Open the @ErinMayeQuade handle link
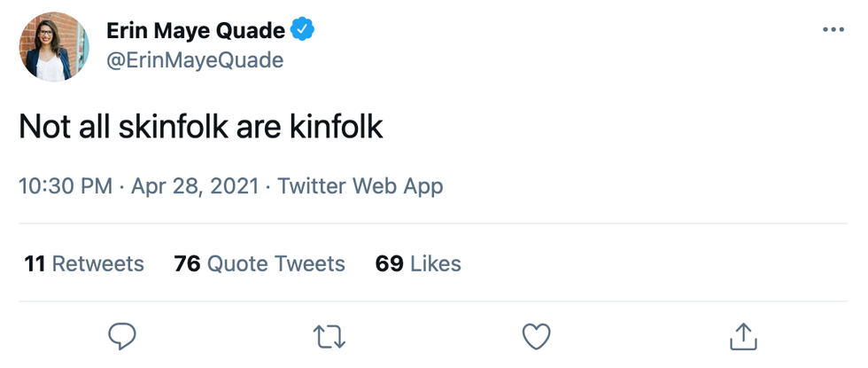This screenshot has height=368, width=868. 195,59
